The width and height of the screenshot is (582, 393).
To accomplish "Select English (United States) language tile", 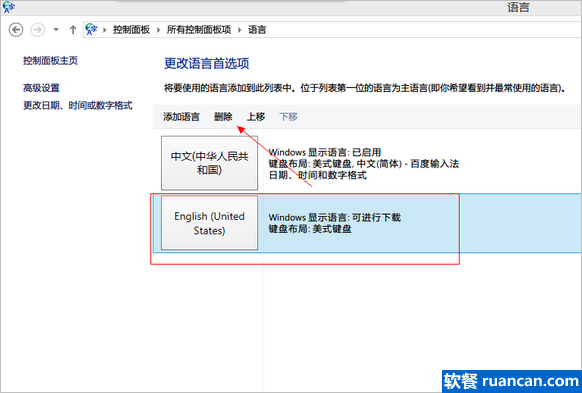I will pyautogui.click(x=209, y=223).
